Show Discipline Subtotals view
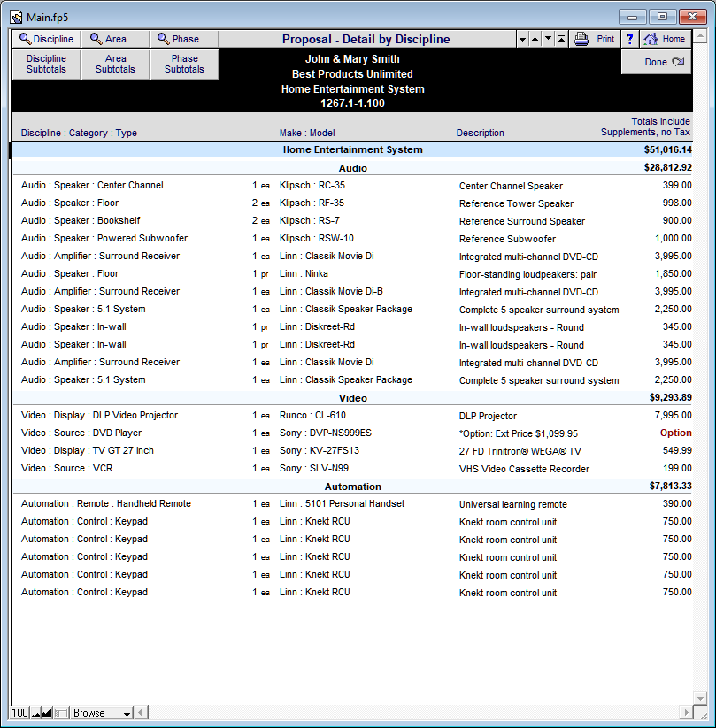The width and height of the screenshot is (716, 728). (46, 64)
